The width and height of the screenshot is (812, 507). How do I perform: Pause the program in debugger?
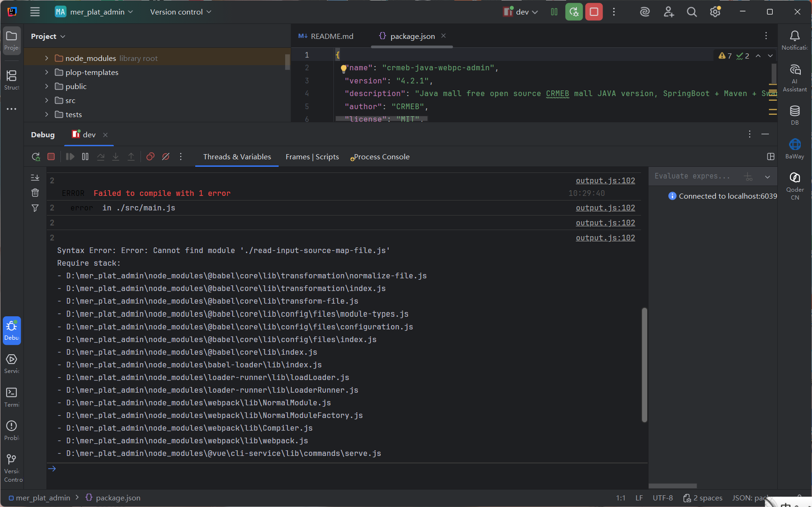coord(85,157)
